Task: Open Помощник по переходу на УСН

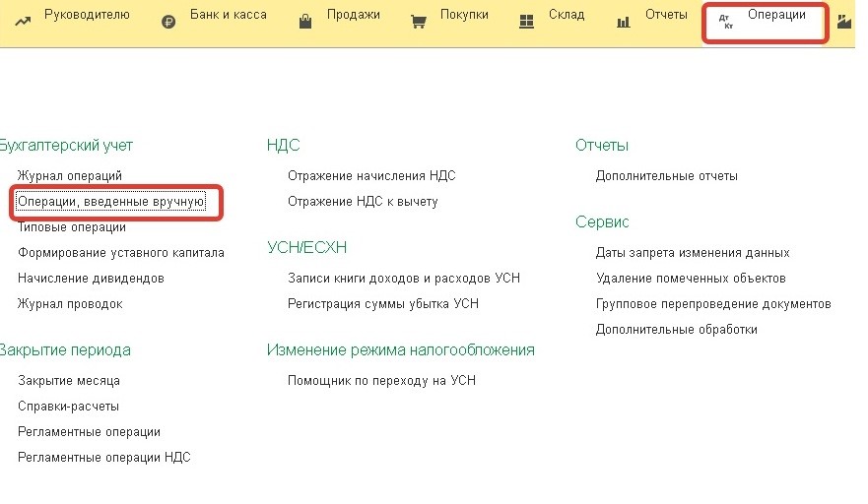Action: pos(381,381)
